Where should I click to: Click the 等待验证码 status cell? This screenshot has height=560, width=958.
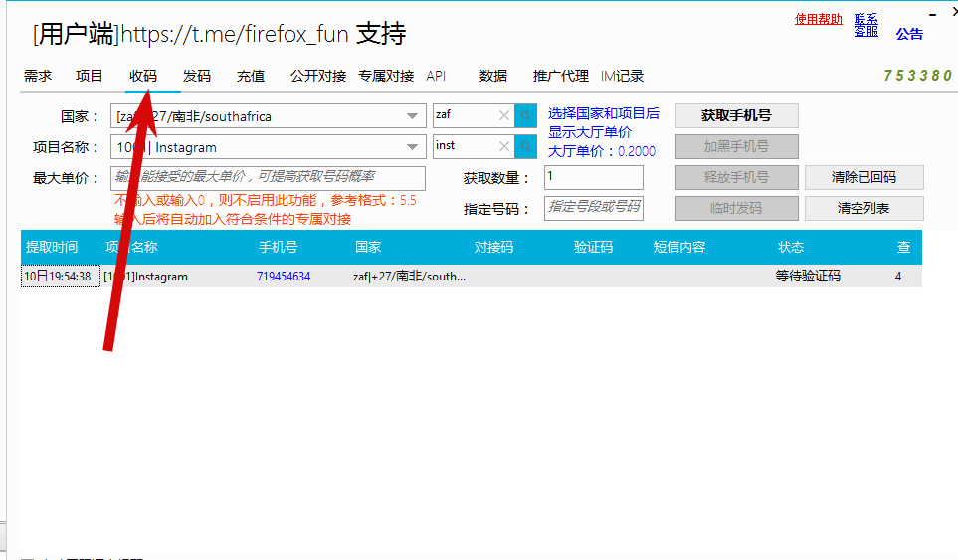[x=808, y=277]
